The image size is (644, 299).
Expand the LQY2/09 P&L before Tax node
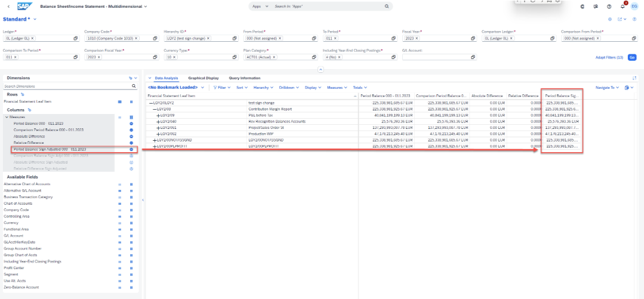pyautogui.click(x=159, y=115)
